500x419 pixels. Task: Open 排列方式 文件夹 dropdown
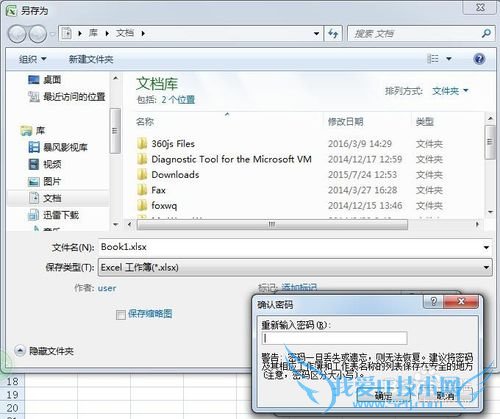click(450, 91)
